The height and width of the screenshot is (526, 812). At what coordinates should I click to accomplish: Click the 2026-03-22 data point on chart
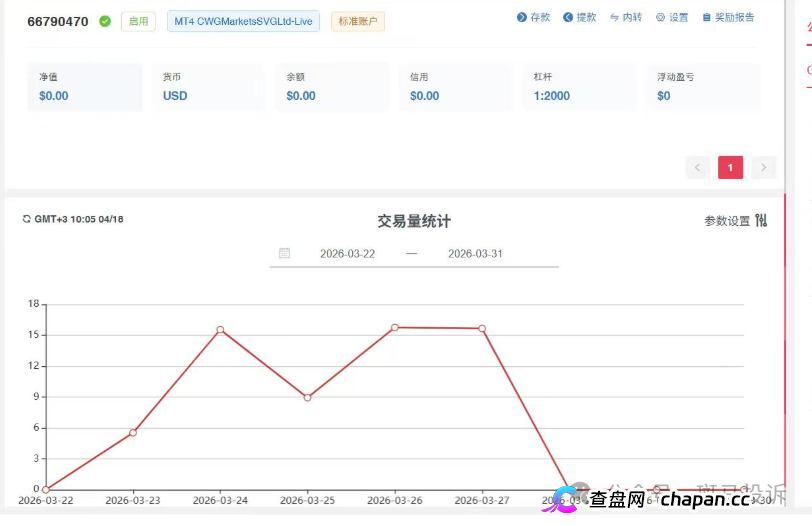pyautogui.click(x=46, y=489)
